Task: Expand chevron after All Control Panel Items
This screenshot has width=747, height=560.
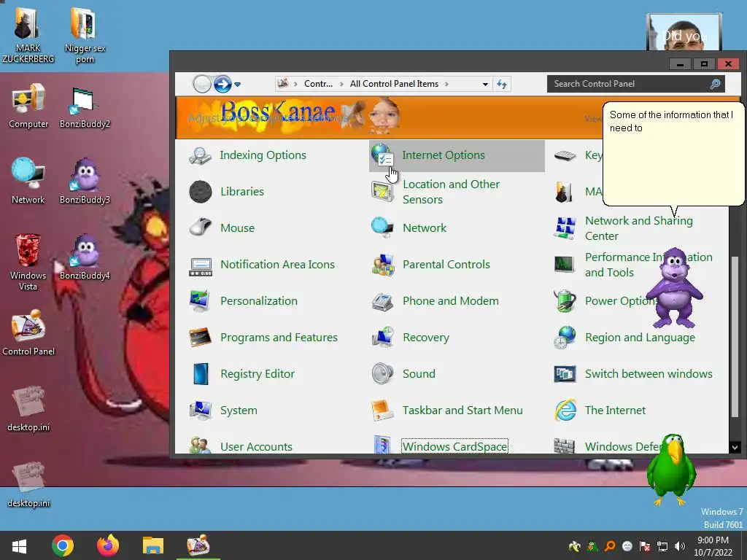Action: [x=447, y=85]
